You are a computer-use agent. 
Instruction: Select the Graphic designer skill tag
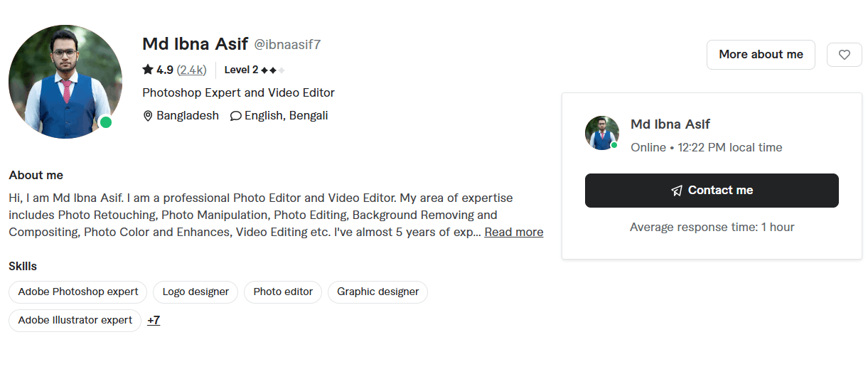377,292
